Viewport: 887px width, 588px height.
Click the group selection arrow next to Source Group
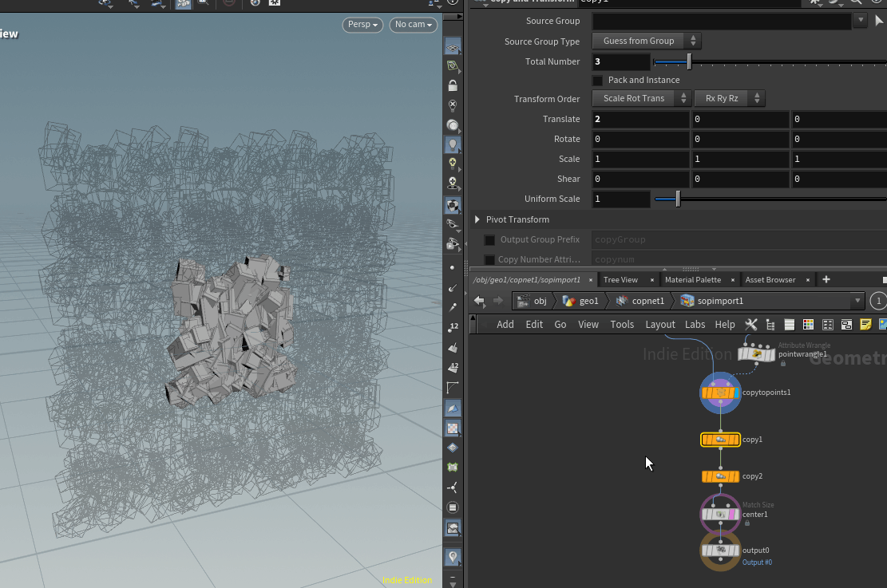(879, 21)
